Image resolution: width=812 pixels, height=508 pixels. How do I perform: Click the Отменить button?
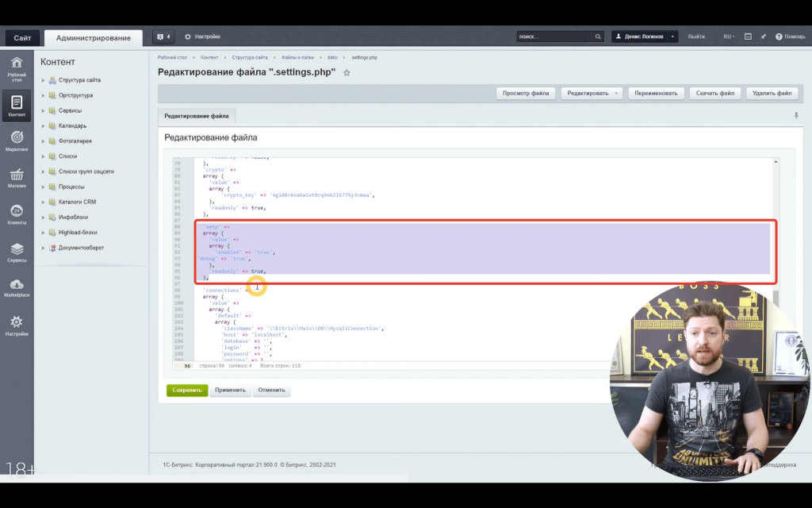271,391
